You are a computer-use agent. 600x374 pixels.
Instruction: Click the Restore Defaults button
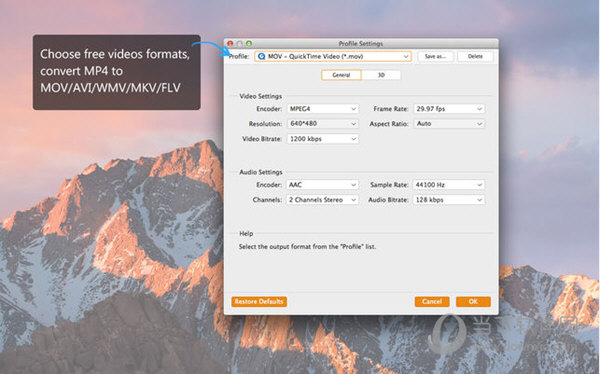(259, 302)
